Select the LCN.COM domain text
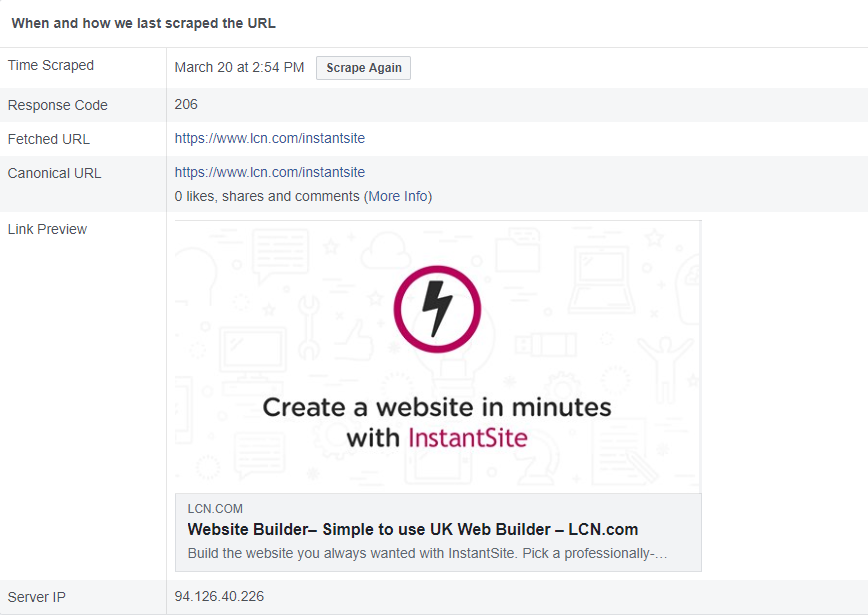This screenshot has width=868, height=615. tap(215, 509)
